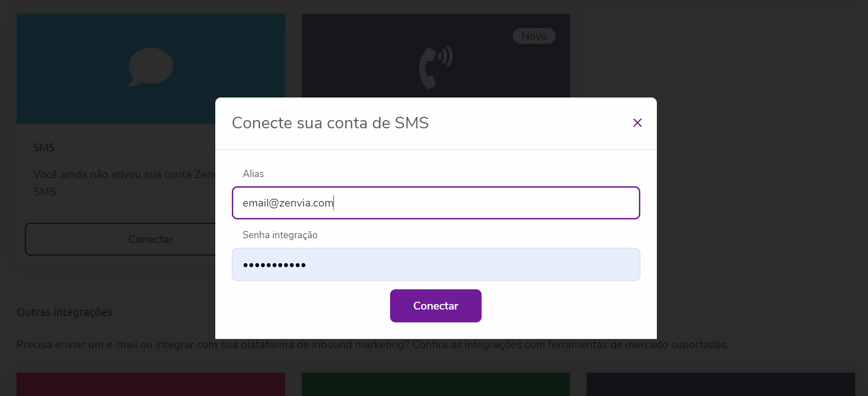Click the purple Conectar button in dialog
868x396 pixels.
tap(436, 306)
